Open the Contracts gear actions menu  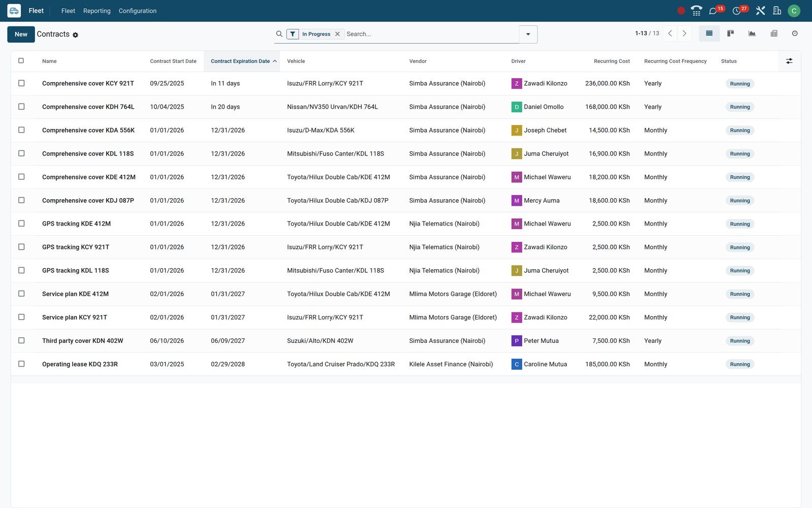point(76,35)
